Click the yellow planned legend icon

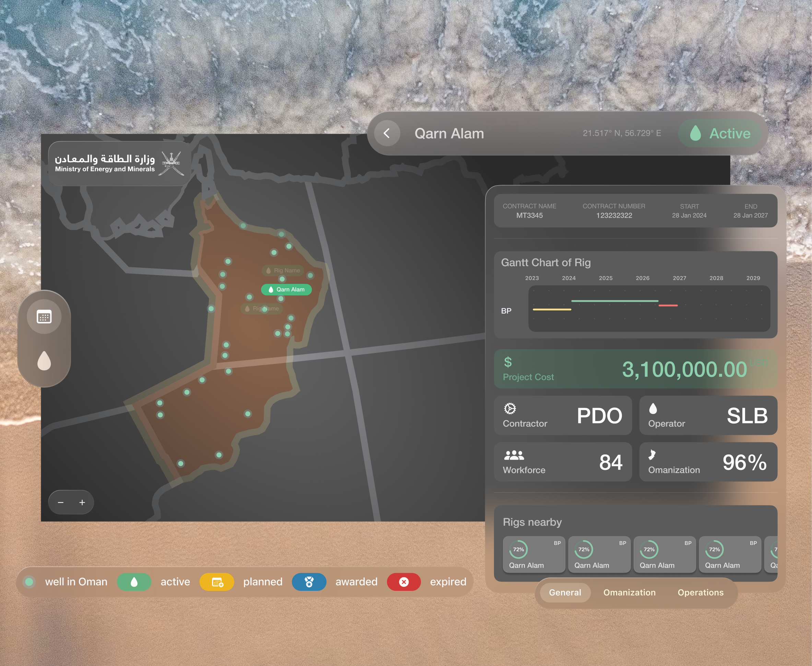[x=217, y=582]
